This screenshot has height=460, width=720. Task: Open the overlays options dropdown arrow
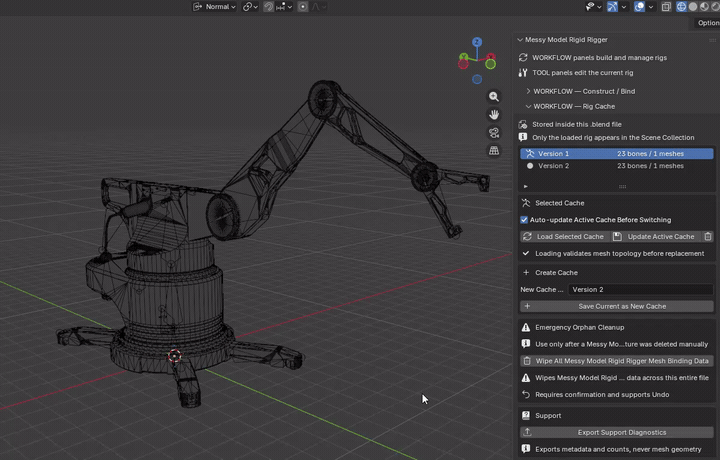tap(651, 7)
